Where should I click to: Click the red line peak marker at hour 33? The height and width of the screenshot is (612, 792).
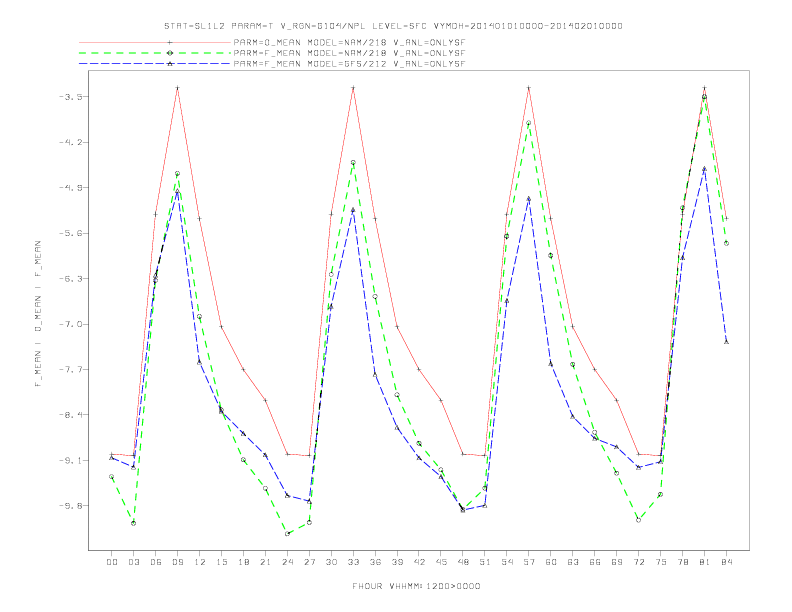[353, 88]
